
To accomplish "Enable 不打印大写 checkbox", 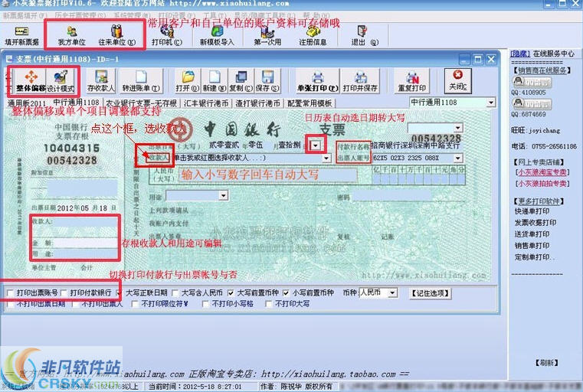I will pos(268,304).
